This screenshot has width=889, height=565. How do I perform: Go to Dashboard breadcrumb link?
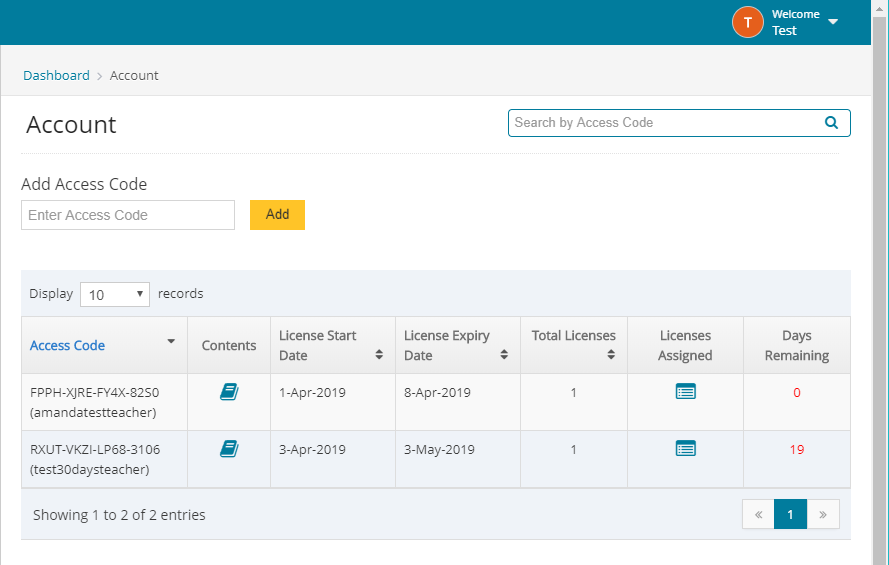pyautogui.click(x=56, y=75)
